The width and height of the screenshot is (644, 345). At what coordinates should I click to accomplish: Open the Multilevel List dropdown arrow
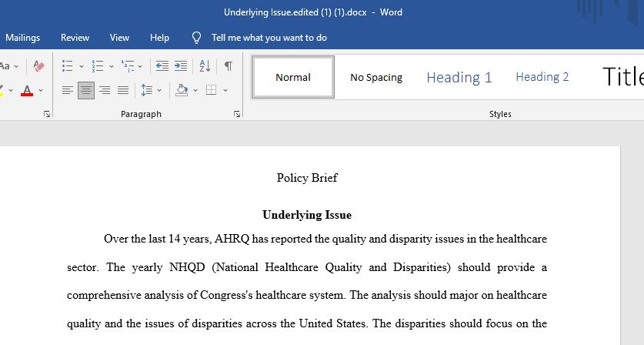click(140, 66)
